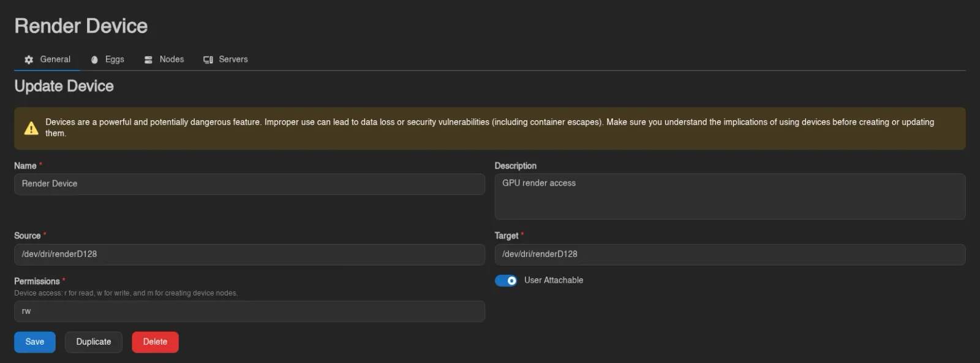Image resolution: width=980 pixels, height=363 pixels.
Task: Save the device changes
Action: click(35, 342)
